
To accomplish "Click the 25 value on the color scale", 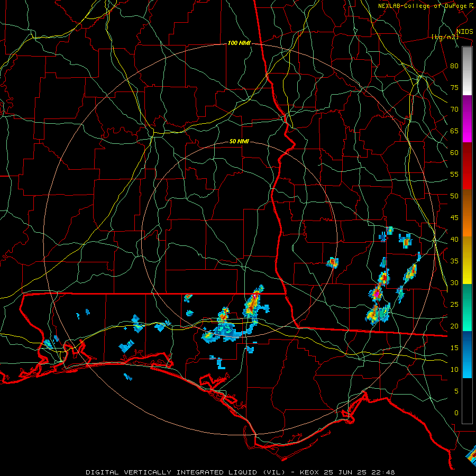I will [x=454, y=305].
